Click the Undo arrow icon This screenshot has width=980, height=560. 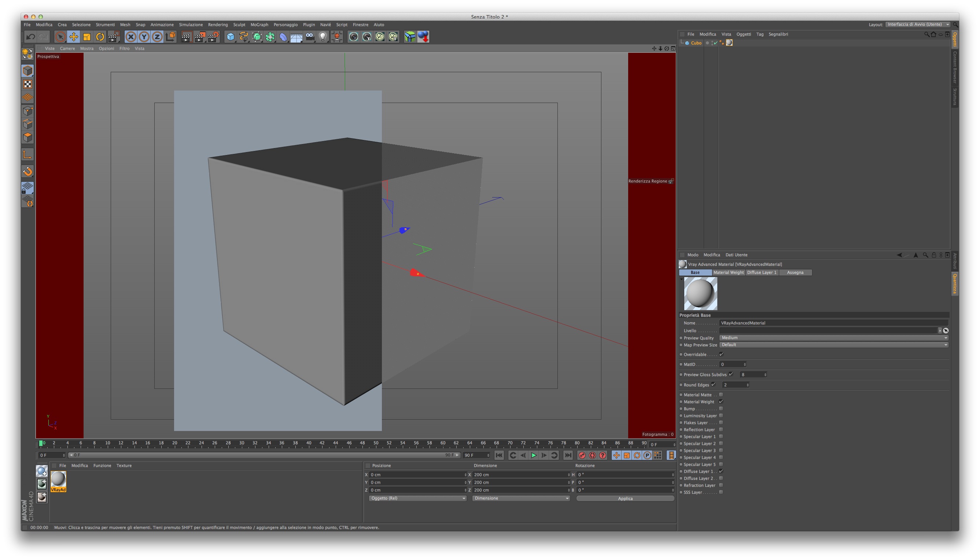(x=30, y=37)
